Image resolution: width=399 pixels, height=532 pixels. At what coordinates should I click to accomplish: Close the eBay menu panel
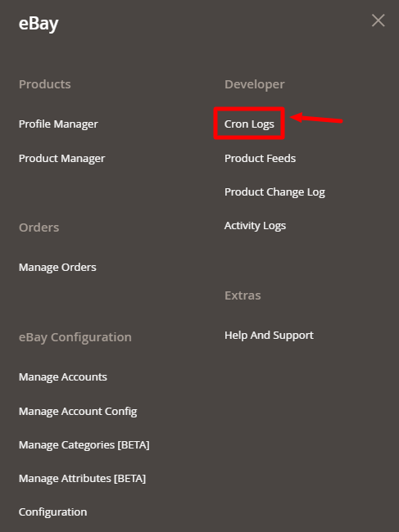[378, 20]
